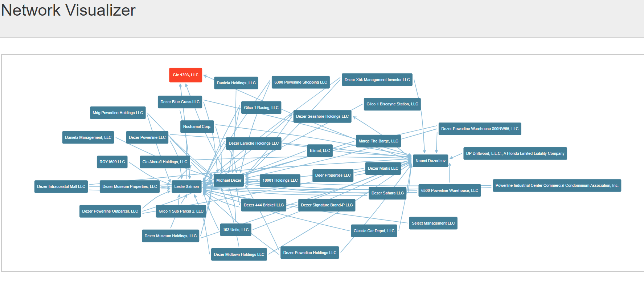
Task: Select Gilco 1 Biscayne Station, LLC node
Action: (392, 104)
